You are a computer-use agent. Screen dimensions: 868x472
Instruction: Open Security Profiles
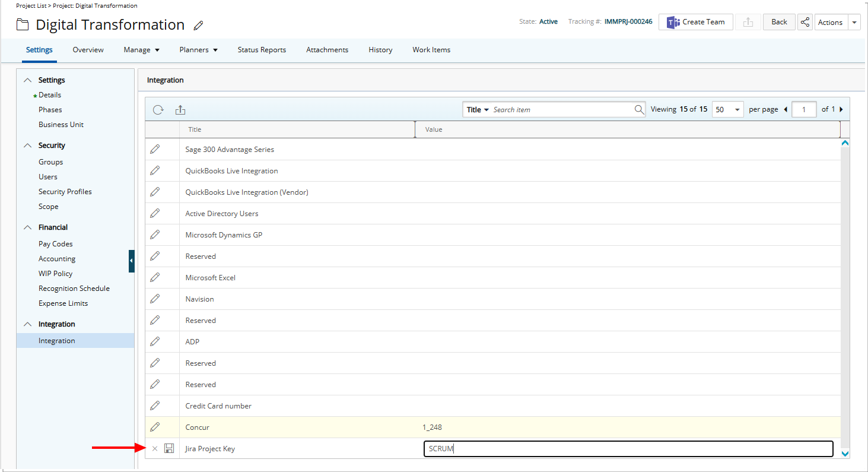(x=65, y=192)
